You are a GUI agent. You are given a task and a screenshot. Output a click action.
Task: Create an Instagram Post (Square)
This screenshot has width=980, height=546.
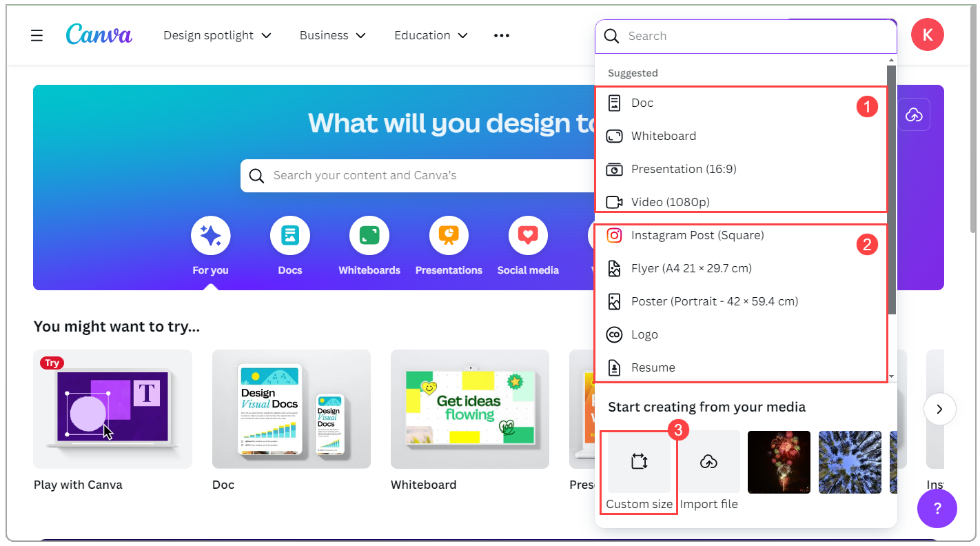tap(697, 234)
